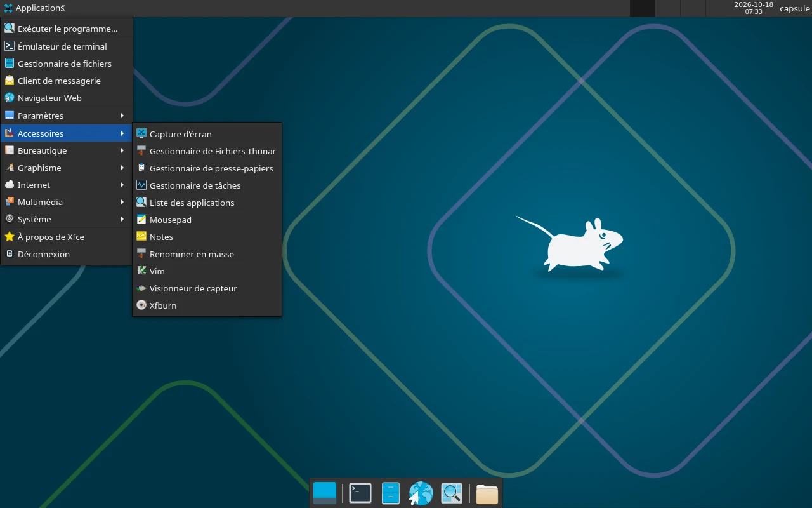
Task: Click the Déconnexion logout icon
Action: (x=10, y=254)
